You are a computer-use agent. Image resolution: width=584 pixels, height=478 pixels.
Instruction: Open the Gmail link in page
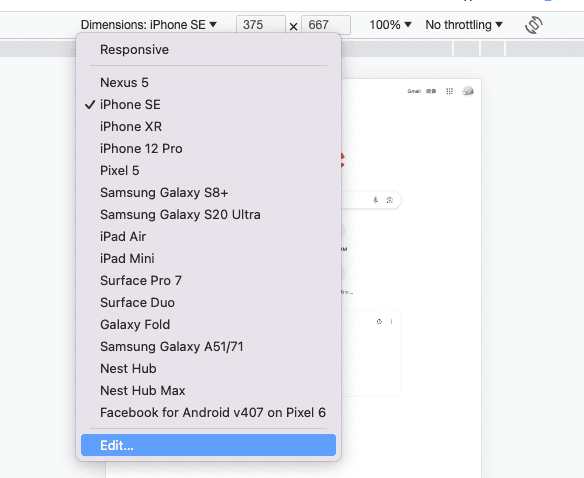(414, 91)
